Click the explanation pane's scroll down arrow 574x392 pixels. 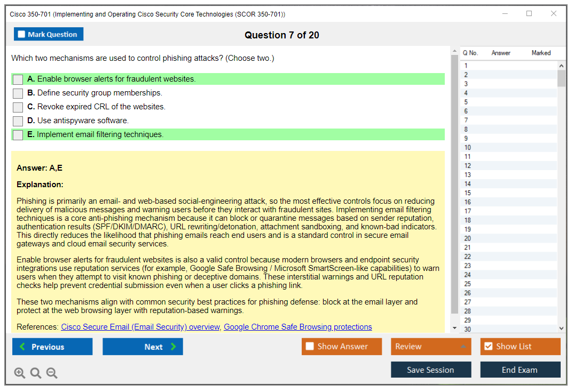coord(454,328)
